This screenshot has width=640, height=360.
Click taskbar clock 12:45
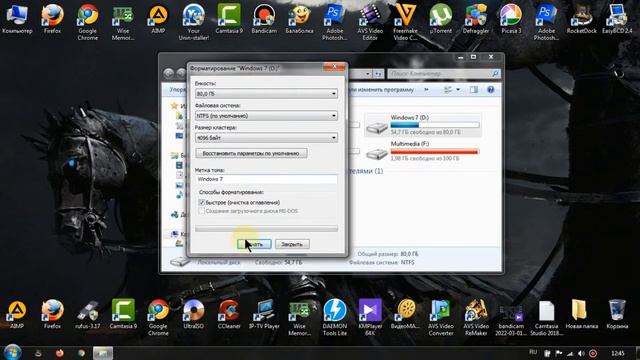coord(618,353)
